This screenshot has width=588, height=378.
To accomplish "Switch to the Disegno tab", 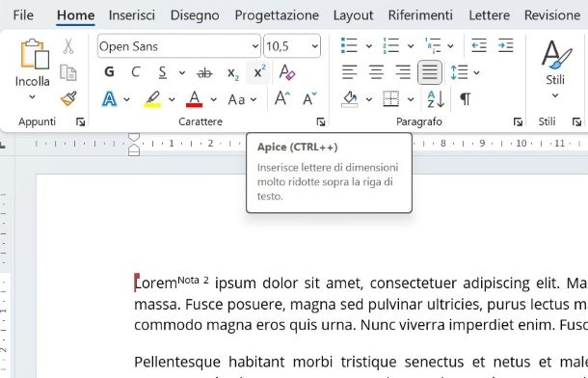I will (195, 15).
